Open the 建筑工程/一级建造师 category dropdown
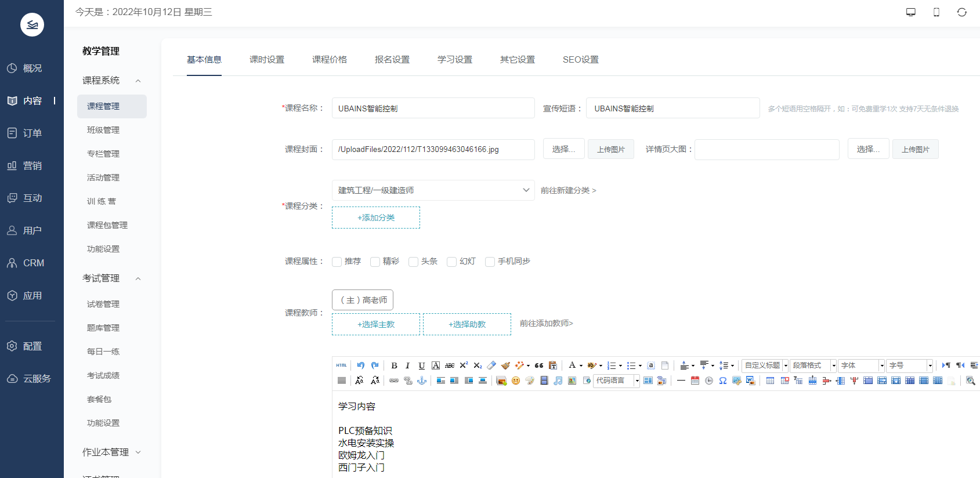 [x=433, y=190]
